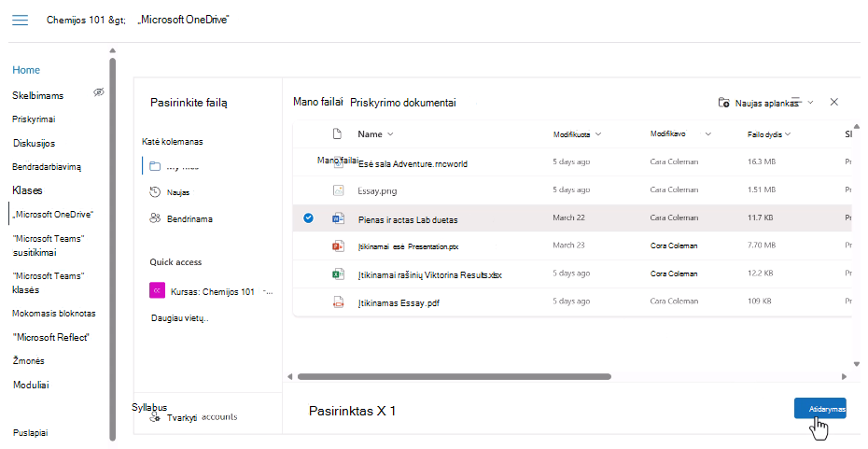Open "Microsoft Reflect" link

50,337
